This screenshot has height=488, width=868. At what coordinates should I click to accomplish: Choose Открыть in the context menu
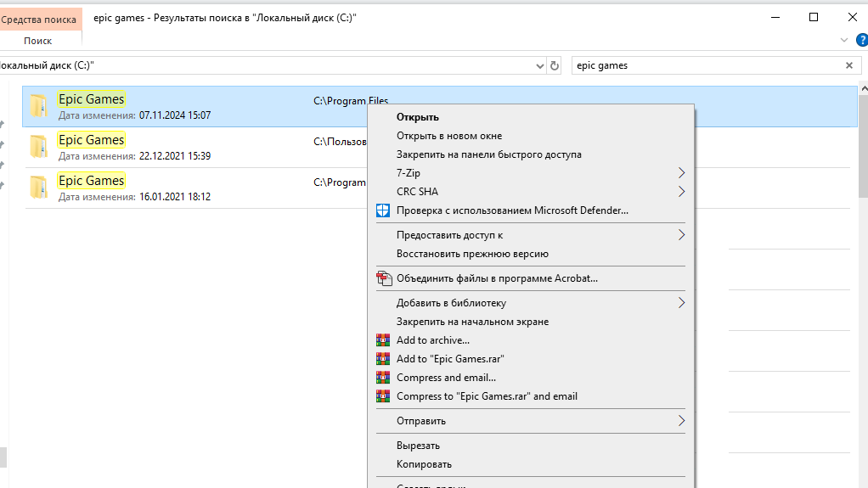(x=417, y=117)
